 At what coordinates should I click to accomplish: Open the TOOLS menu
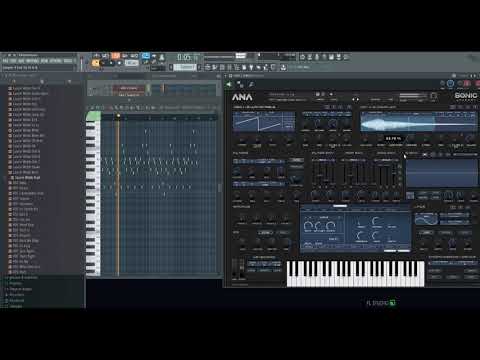click(x=68, y=61)
